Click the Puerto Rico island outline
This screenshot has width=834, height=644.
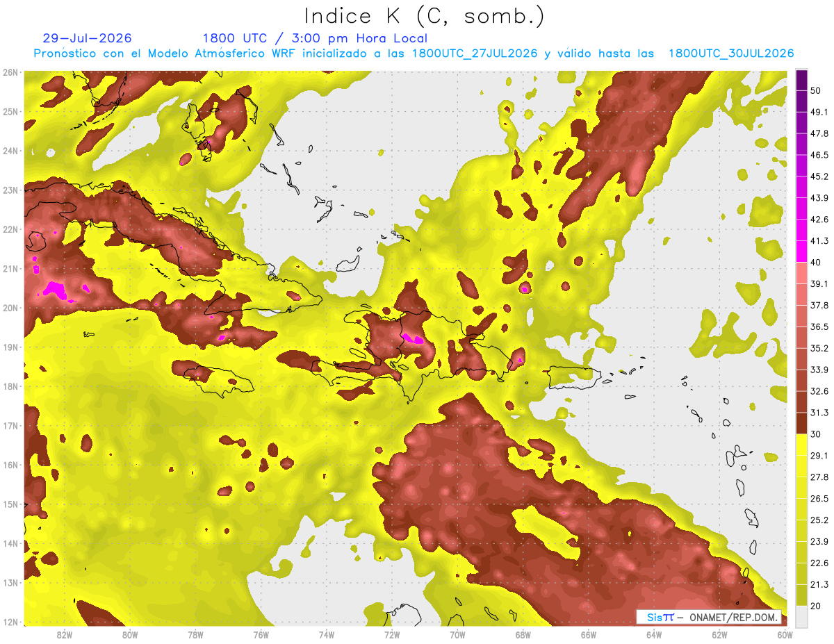pyautogui.click(x=574, y=377)
